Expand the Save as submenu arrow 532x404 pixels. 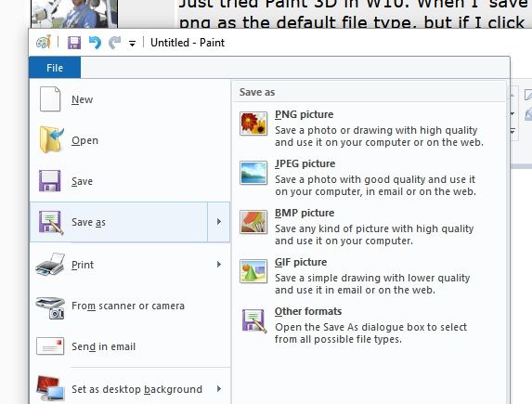click(x=219, y=222)
